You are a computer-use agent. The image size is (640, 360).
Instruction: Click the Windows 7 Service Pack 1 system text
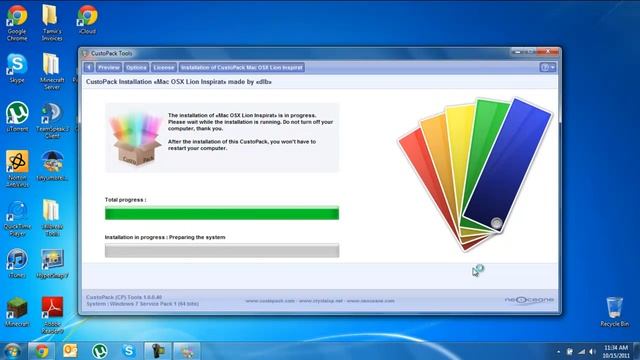pos(142,304)
